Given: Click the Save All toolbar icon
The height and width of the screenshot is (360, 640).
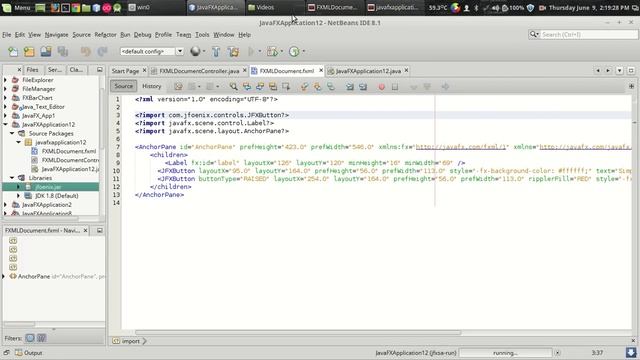Looking at the screenshot, I should 62,51.
